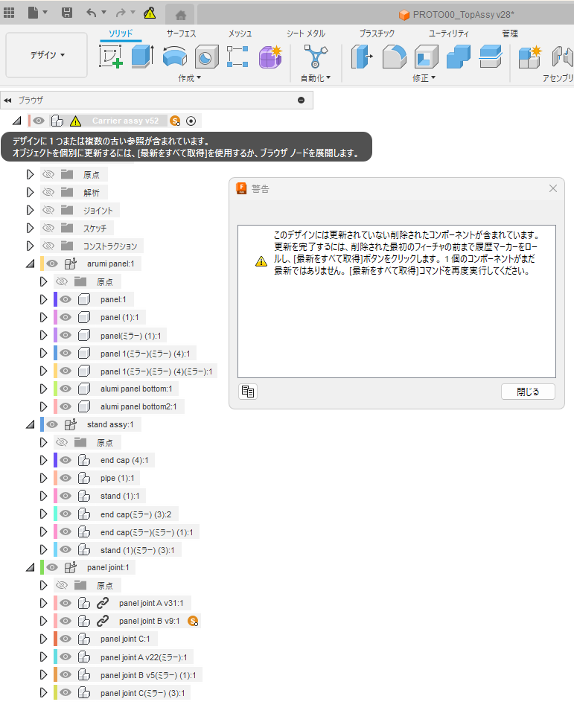Click the link icon on panel joint A v31:1
This screenshot has height=728, width=574.
(103, 603)
